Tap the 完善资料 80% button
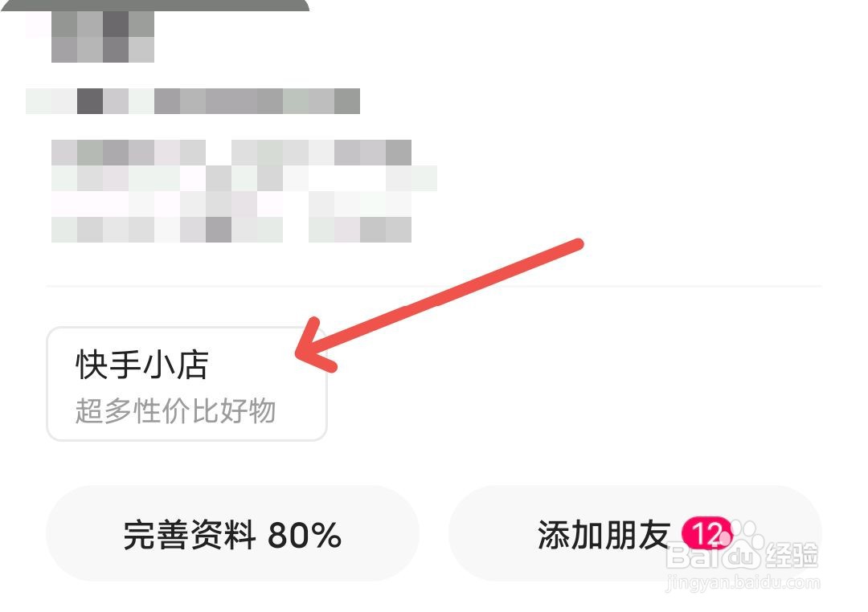868x612 pixels. point(232,533)
